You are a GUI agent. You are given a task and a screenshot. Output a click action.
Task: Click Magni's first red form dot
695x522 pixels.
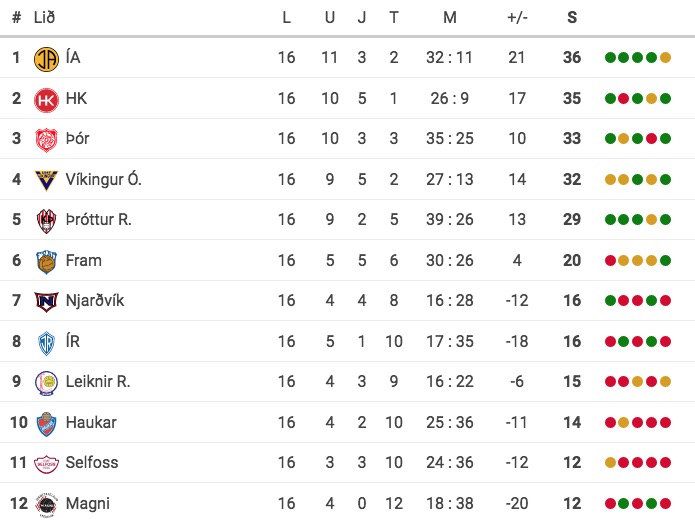coord(610,503)
